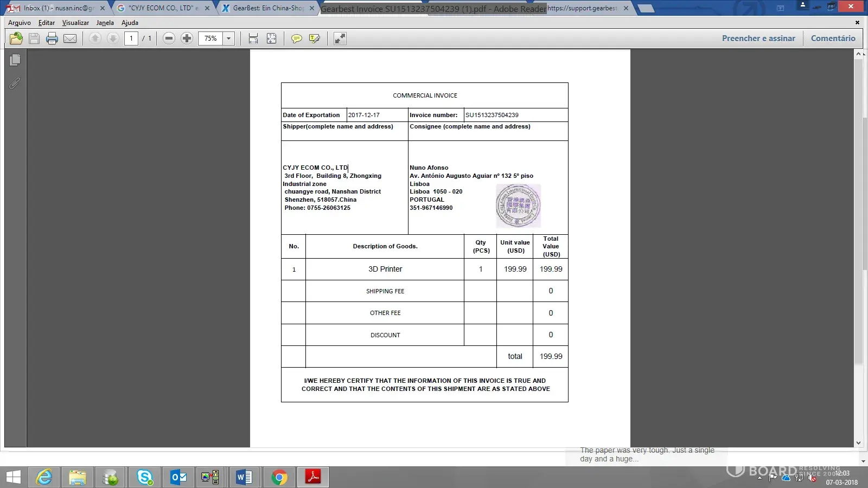Zoom out with the minus button

coord(169,38)
